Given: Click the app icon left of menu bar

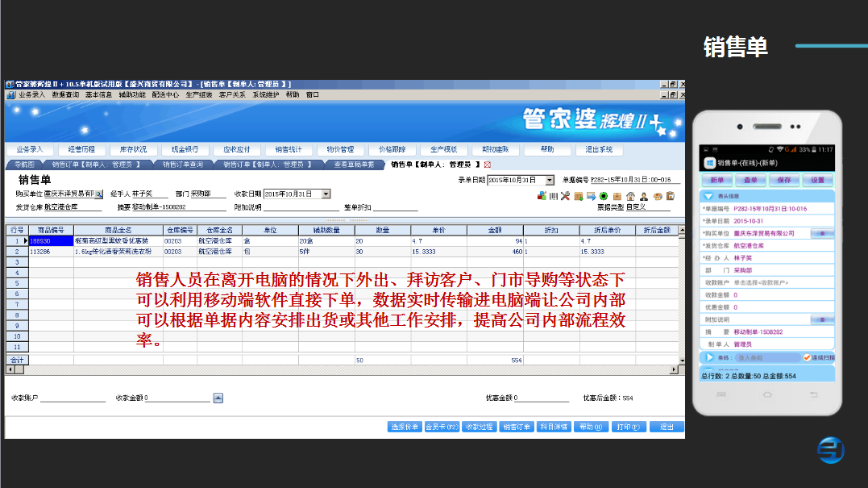Looking at the screenshot, I should pyautogui.click(x=10, y=94).
